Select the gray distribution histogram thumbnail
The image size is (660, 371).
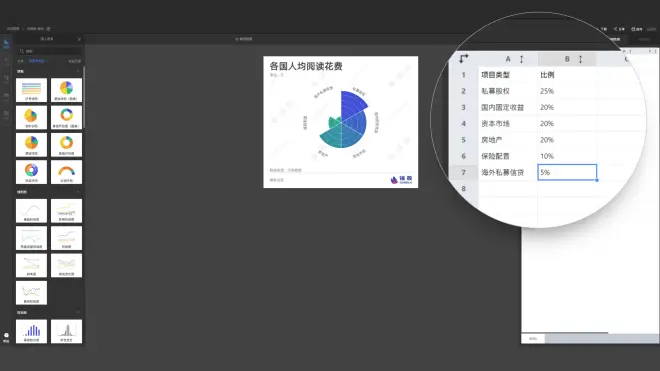(x=67, y=331)
